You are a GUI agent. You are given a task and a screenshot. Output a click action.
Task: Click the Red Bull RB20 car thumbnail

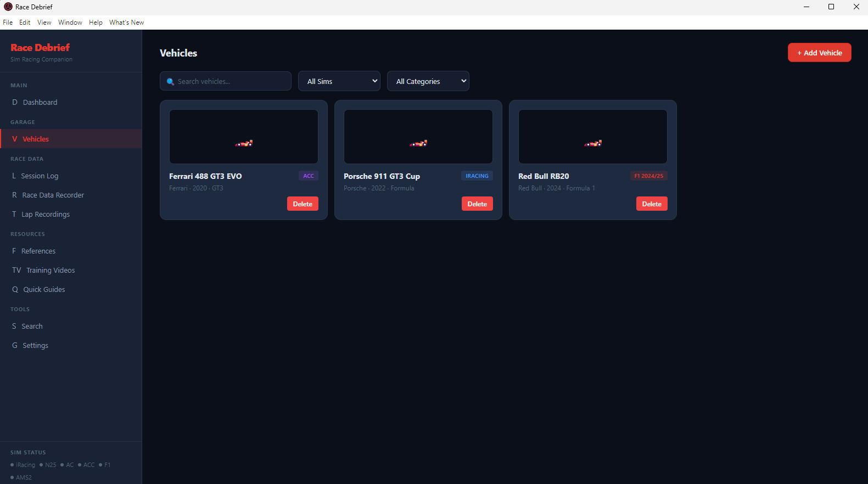coord(593,137)
